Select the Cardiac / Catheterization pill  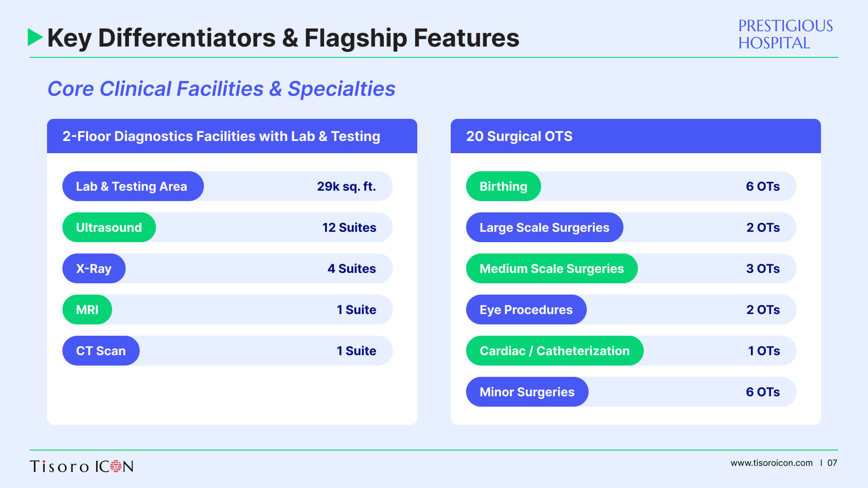pos(555,351)
